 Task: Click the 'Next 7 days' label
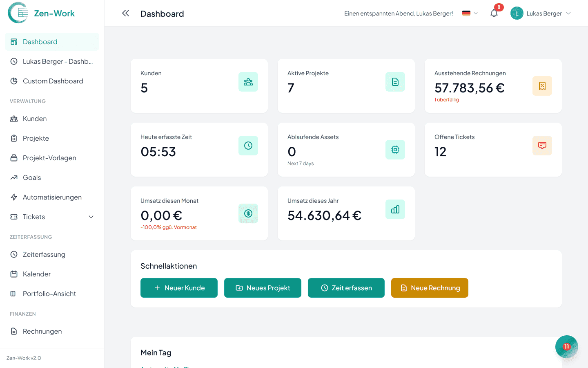[301, 164]
